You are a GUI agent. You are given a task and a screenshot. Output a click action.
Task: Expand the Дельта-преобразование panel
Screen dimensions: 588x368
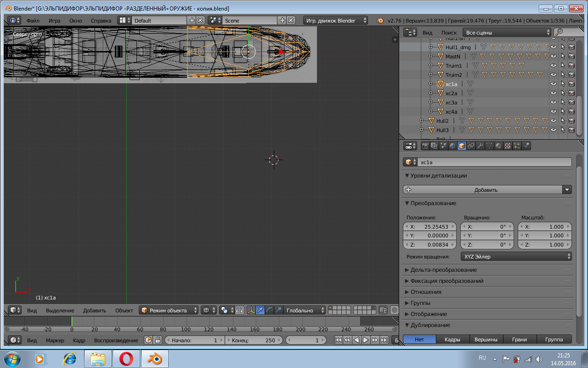point(443,270)
